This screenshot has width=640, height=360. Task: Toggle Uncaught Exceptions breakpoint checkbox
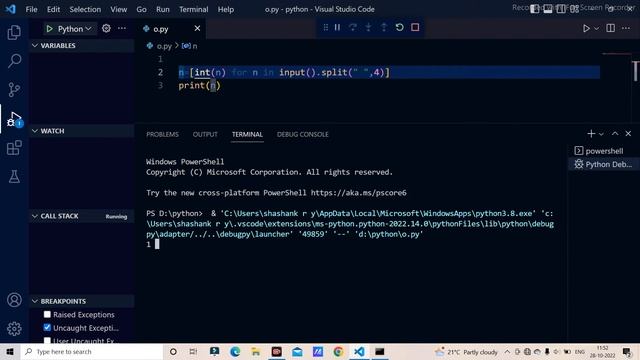point(47,327)
